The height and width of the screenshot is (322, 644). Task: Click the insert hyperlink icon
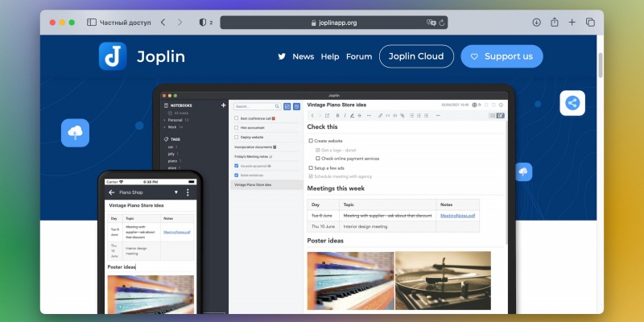(x=380, y=116)
